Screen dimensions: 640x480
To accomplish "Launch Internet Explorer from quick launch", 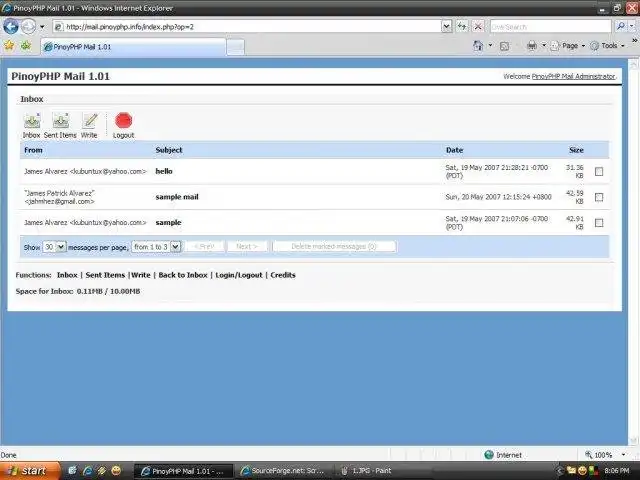I will [x=87, y=471].
